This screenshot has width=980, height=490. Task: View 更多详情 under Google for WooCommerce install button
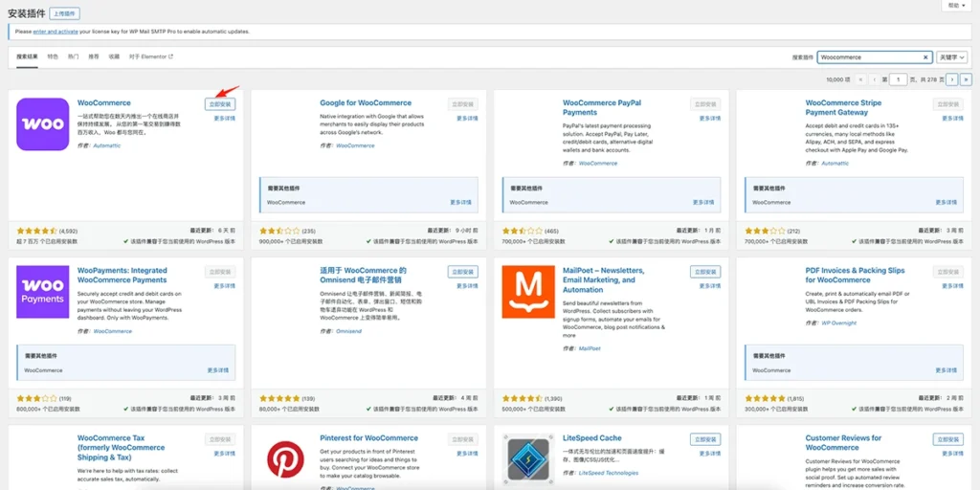[467, 118]
